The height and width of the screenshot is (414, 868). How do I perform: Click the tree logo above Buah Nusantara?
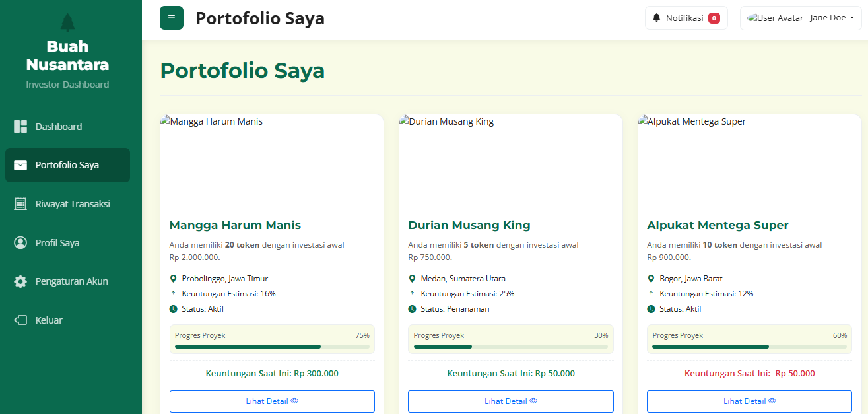point(67,23)
